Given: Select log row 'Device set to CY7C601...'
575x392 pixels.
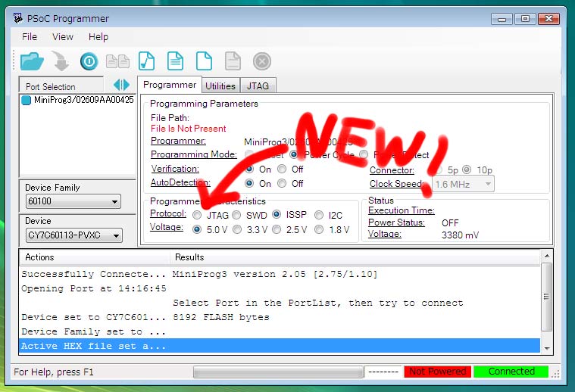Looking at the screenshot, I should pos(280,317).
